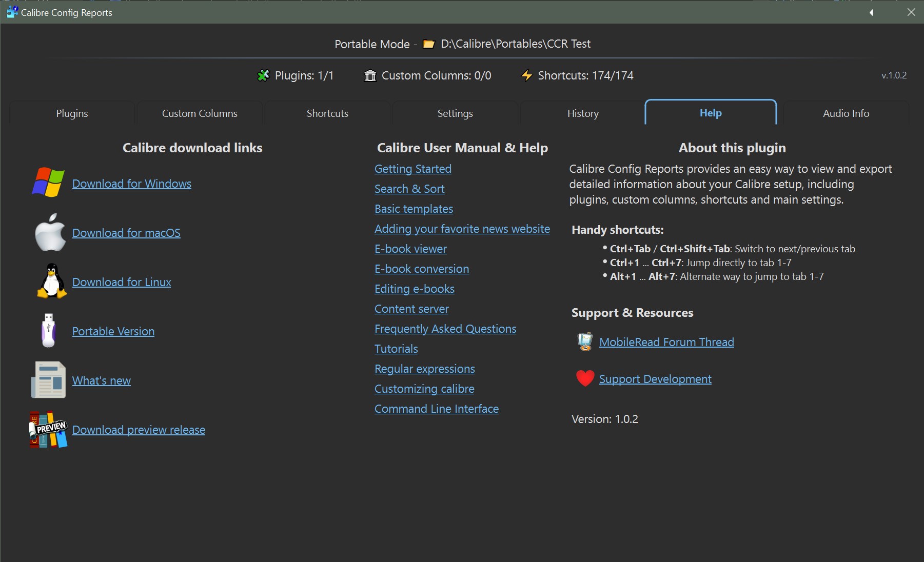Click the folder icon beside portable path
924x562 pixels.
click(428, 44)
